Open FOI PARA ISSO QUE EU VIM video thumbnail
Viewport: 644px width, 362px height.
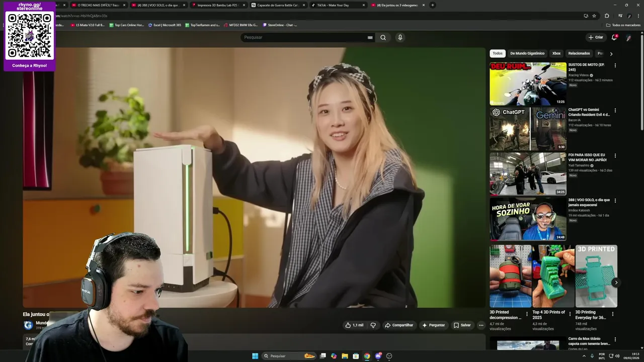tap(528, 173)
